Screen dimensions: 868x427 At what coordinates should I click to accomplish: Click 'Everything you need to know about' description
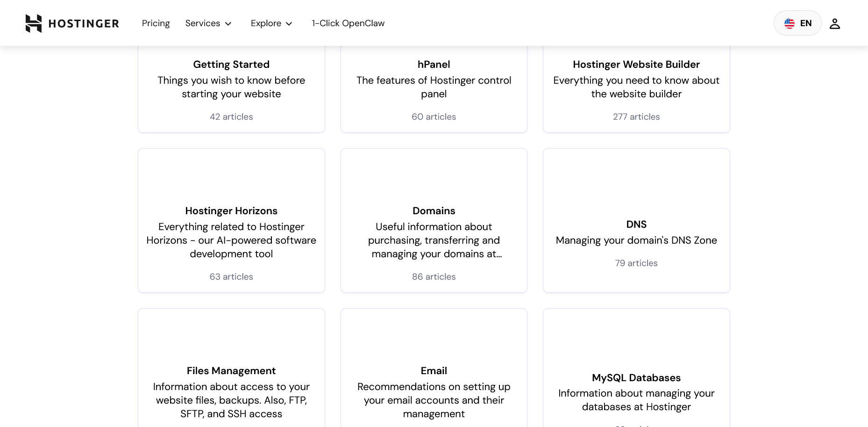(636, 87)
